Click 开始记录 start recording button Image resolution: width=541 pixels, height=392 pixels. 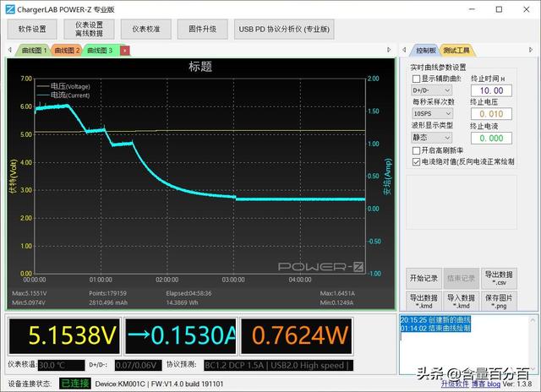click(x=424, y=278)
